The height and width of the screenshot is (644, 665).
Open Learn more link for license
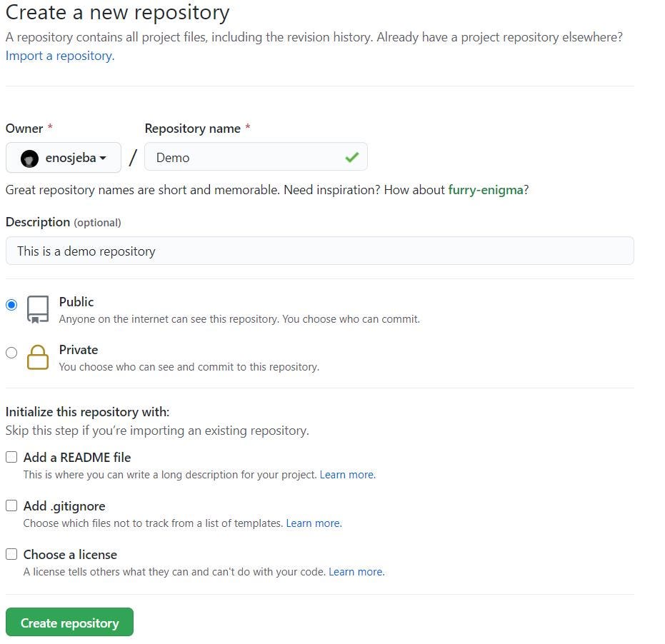pos(356,572)
